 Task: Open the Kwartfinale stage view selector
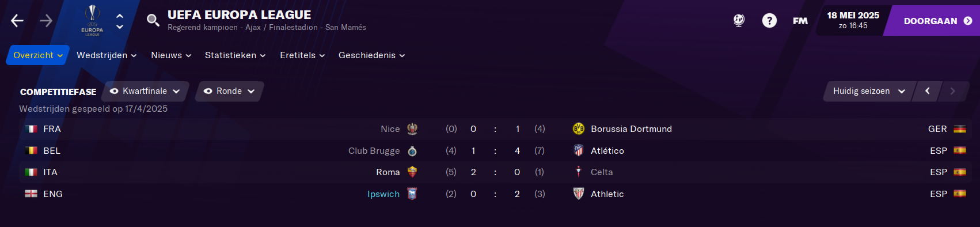[145, 91]
